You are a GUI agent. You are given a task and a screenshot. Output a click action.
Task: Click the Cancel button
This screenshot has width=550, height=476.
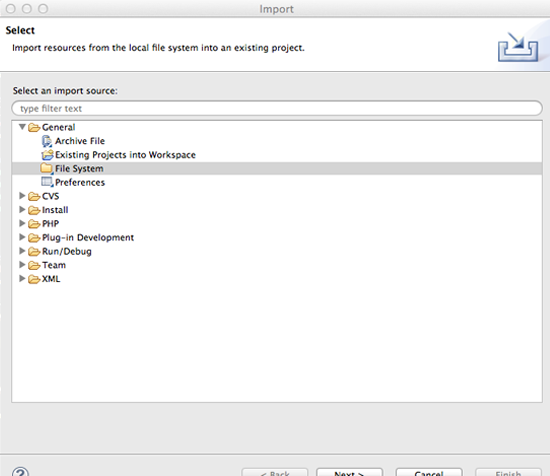point(429,472)
